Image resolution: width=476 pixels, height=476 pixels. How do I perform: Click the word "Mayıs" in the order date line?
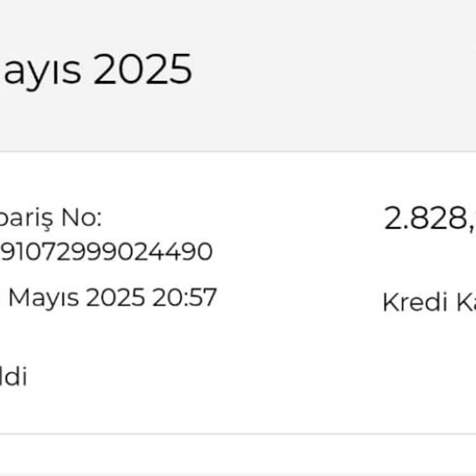43,298
